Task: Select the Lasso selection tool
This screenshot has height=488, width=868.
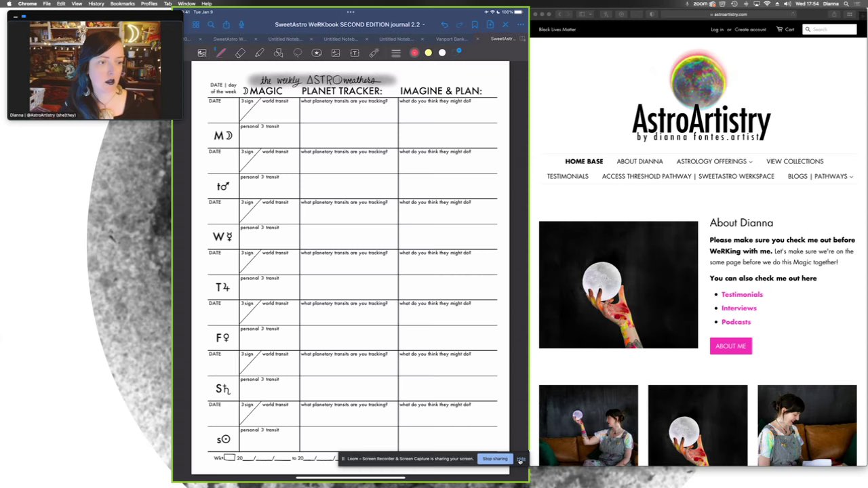Action: (298, 53)
